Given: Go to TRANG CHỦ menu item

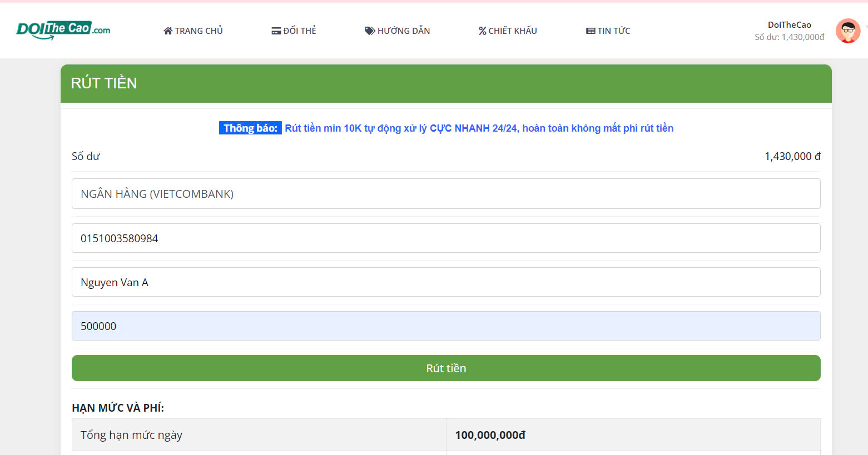Looking at the screenshot, I should [193, 31].
